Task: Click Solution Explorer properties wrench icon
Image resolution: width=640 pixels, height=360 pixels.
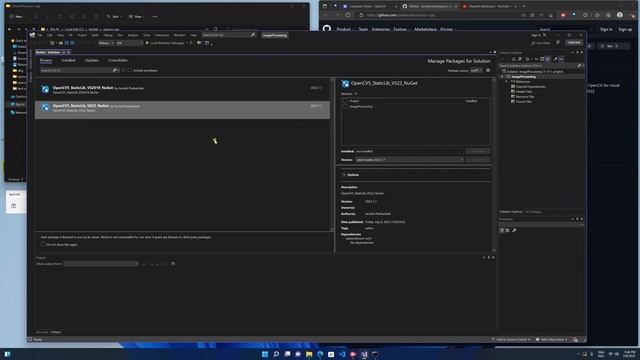Action: pyautogui.click(x=555, y=59)
